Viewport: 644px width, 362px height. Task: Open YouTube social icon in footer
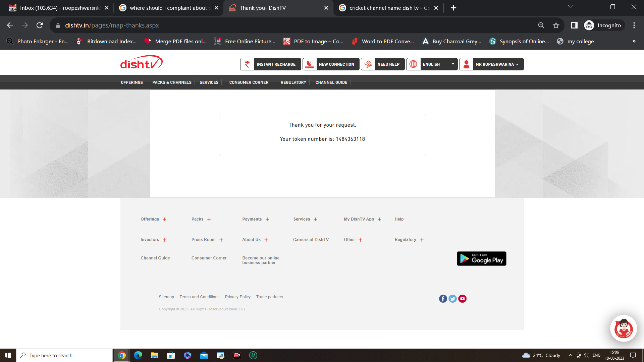[x=462, y=299]
